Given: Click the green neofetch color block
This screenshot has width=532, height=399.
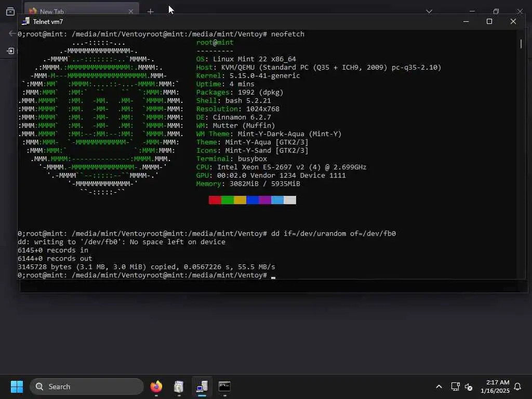Looking at the screenshot, I should (x=228, y=200).
